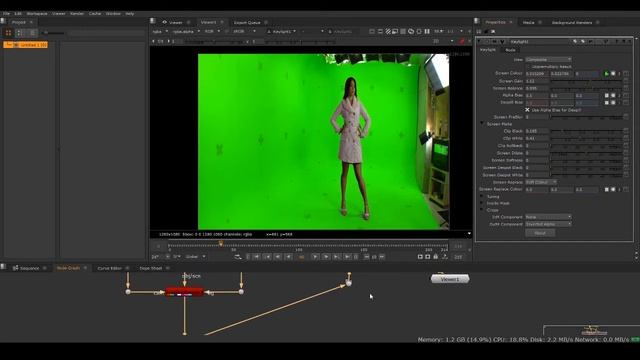Pick Screen Colour with green eyedropper swatch
Image resolution: width=640 pixels, height=360 pixels.
point(607,74)
